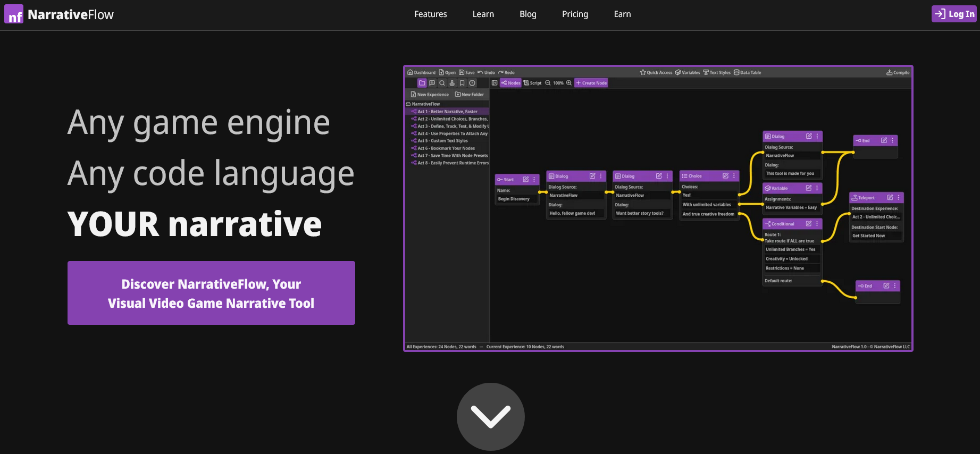Click 'Get Started Now' destination start node
The height and width of the screenshot is (454, 980).
click(x=876, y=236)
